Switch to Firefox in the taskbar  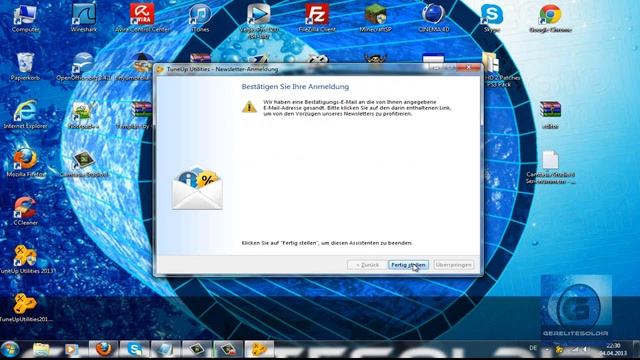103,349
